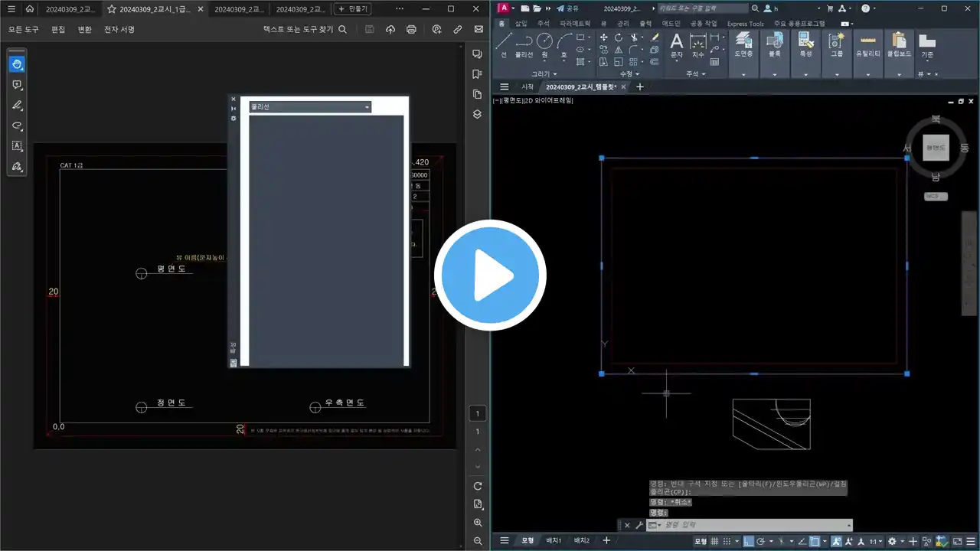Expand the 블록 (Block) panel arrow
The width and height of the screenshot is (980, 551).
[x=775, y=74]
